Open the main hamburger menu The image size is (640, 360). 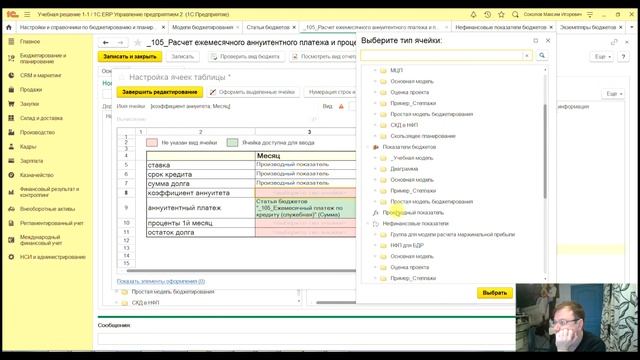[27, 14]
